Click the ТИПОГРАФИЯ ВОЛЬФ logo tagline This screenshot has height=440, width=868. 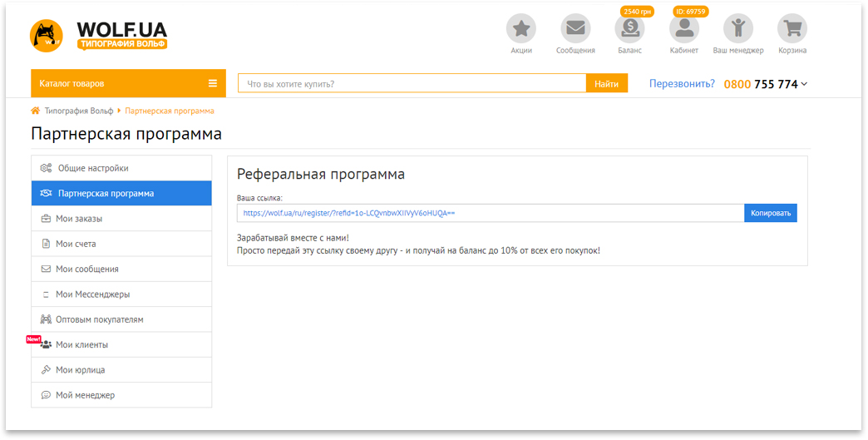(x=122, y=44)
